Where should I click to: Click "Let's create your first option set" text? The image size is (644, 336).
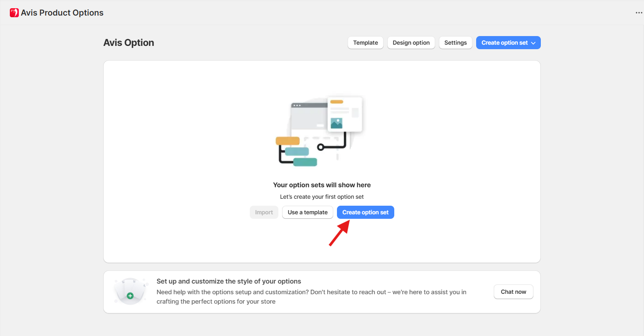322,197
